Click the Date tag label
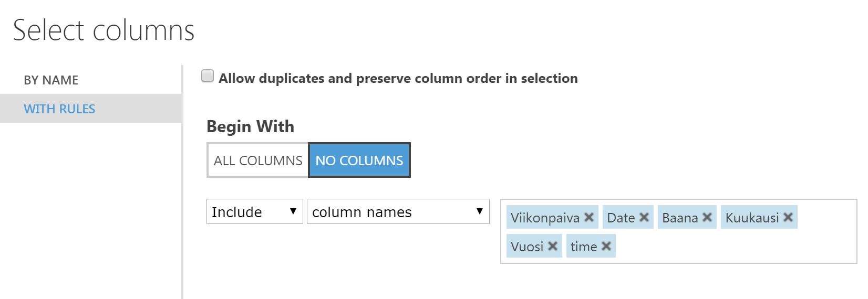Screen dimensions: 868x299 point(621,218)
